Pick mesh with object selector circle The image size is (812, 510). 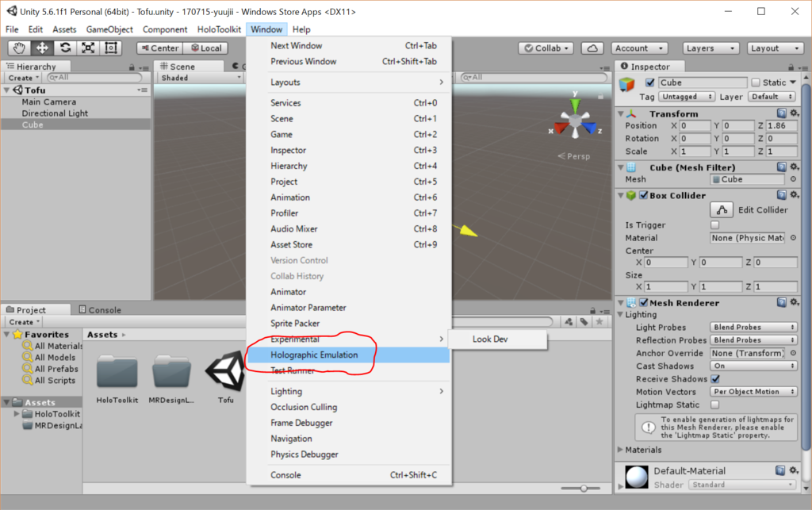point(793,179)
